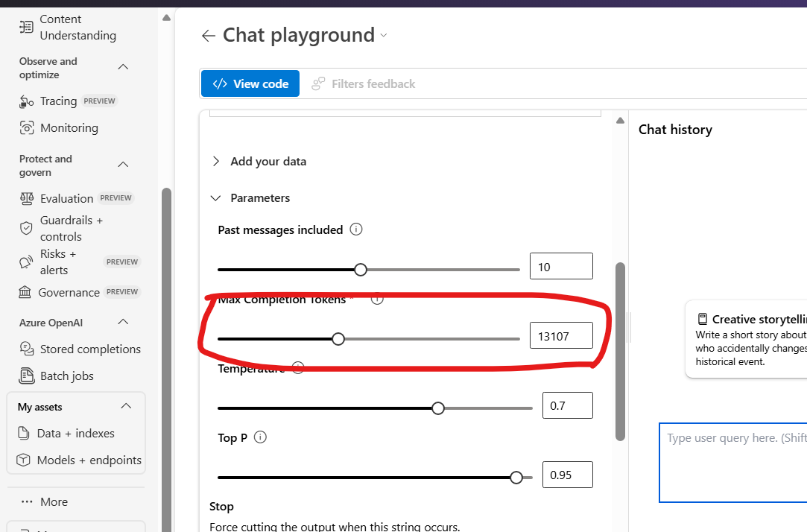807x532 pixels.
Task: Click the Temperature value field showing 0.7
Action: pos(567,405)
